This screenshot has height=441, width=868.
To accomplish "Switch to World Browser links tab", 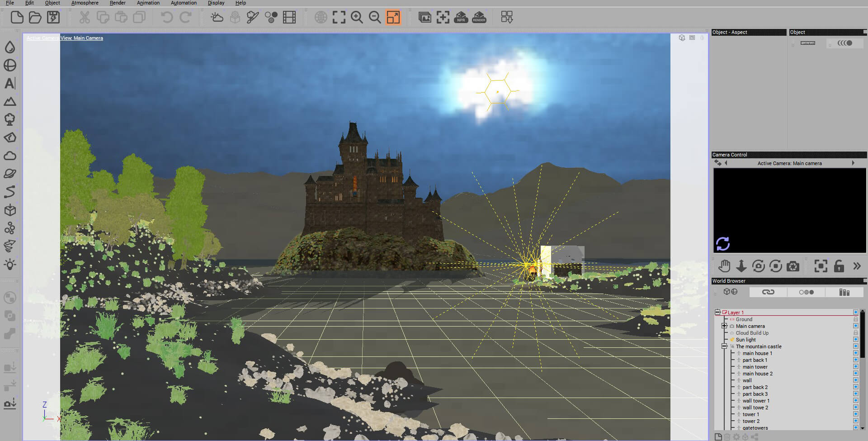I will (x=768, y=292).
